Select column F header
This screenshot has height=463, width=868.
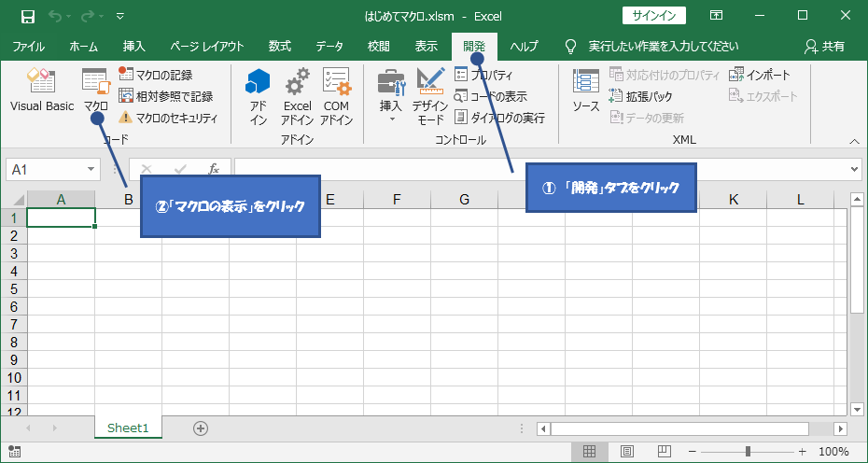(x=397, y=200)
